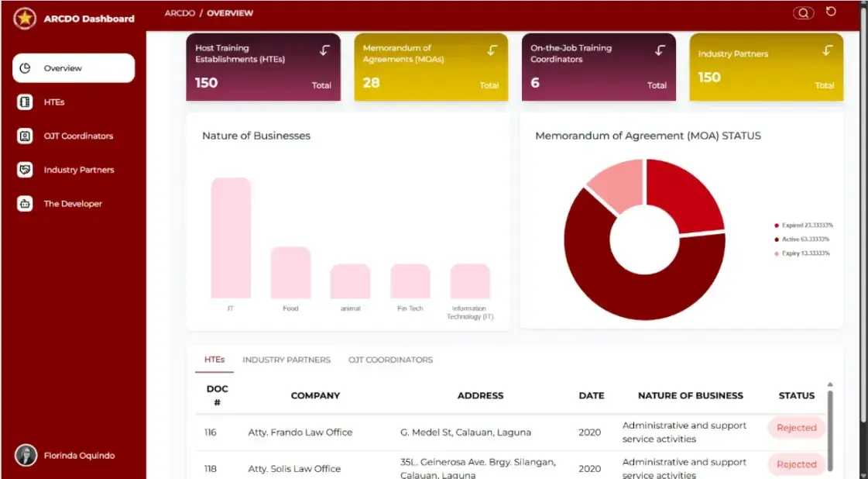
Task: Switch to the INDUSTRY PARTNERS tab
Action: point(286,360)
